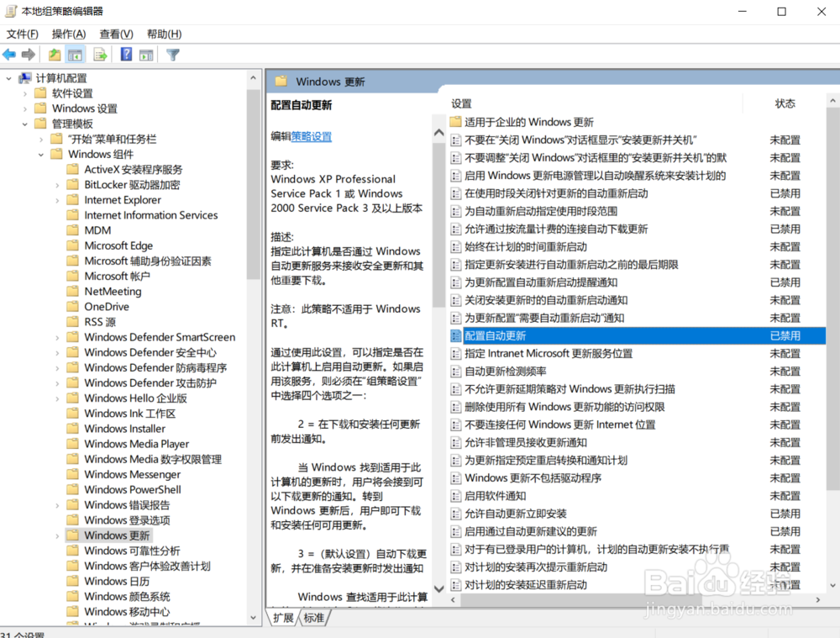840x638 pixels.
Task: Toggle the Show/Hide console tree icon
Action: click(75, 55)
